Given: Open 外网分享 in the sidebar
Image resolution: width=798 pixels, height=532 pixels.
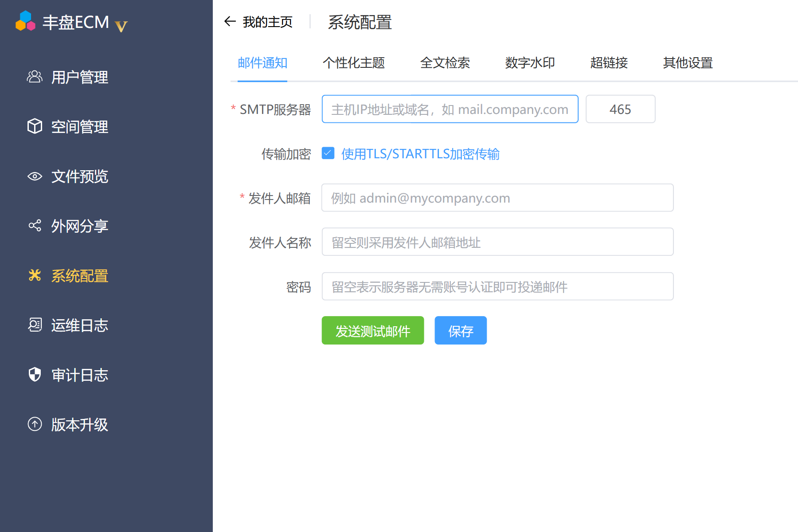Looking at the screenshot, I should pyautogui.click(x=79, y=227).
